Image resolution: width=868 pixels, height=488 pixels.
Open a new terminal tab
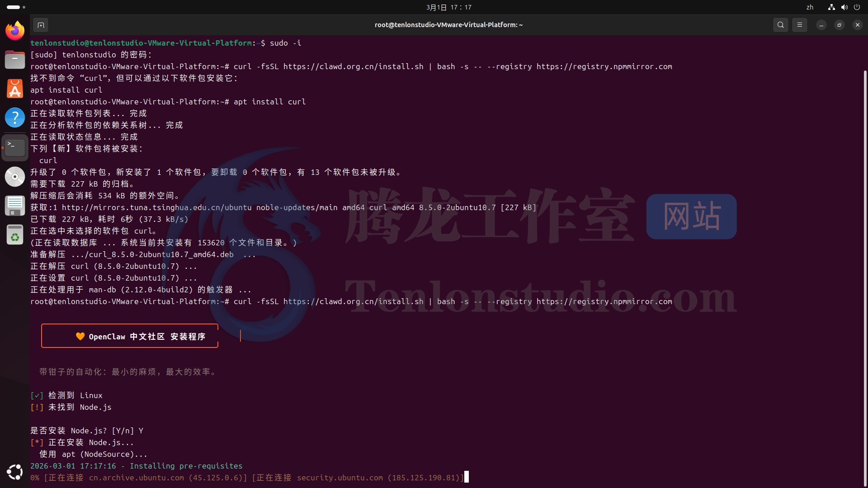(41, 25)
